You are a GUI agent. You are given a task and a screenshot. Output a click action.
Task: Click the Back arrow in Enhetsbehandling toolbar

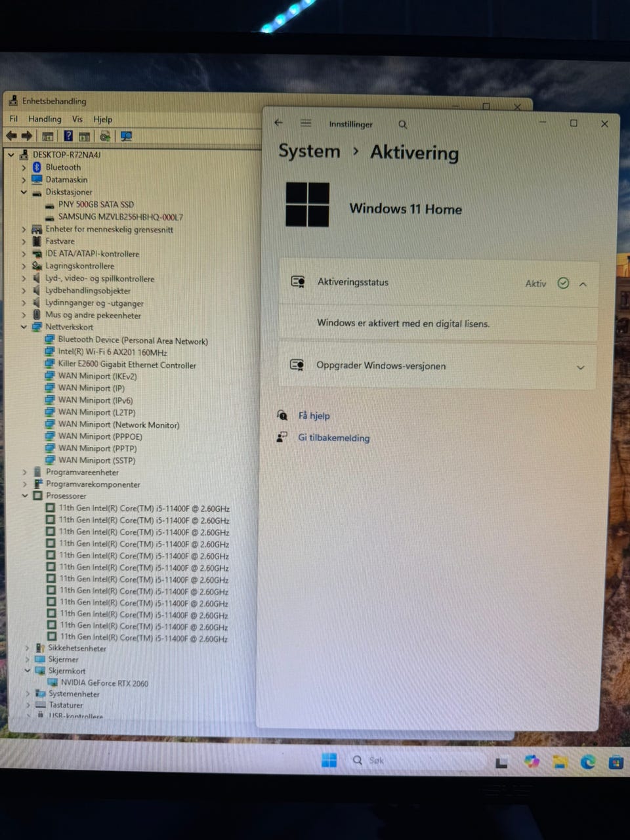(x=12, y=136)
